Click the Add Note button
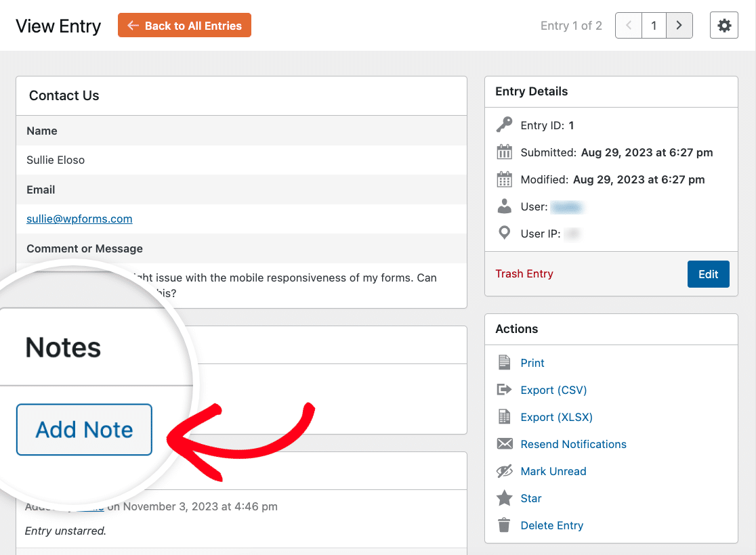756x555 pixels. 85,429
